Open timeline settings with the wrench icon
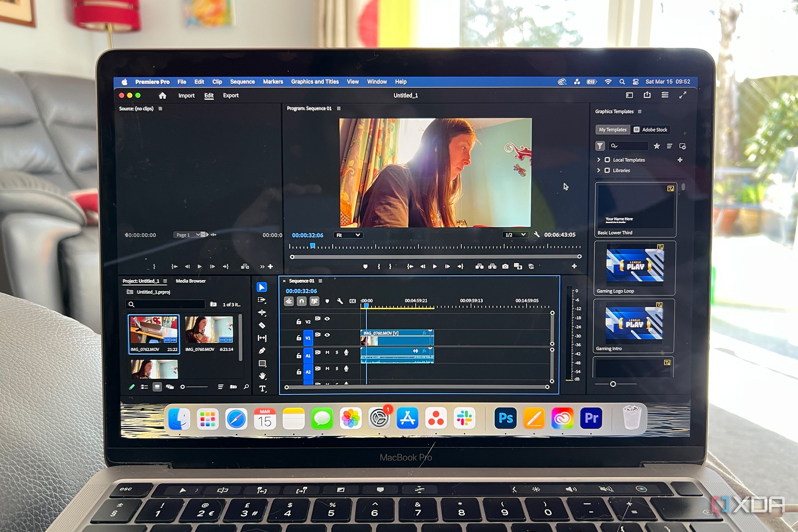This screenshot has height=532, width=798. [340, 302]
